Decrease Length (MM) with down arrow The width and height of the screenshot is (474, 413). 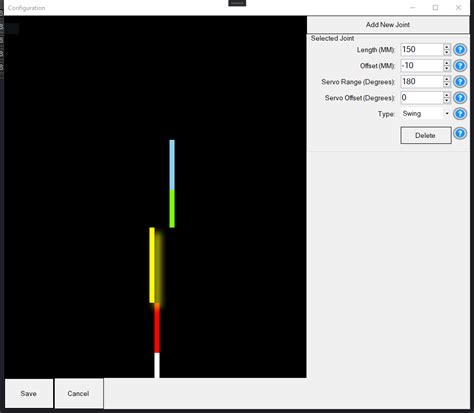pyautogui.click(x=447, y=53)
